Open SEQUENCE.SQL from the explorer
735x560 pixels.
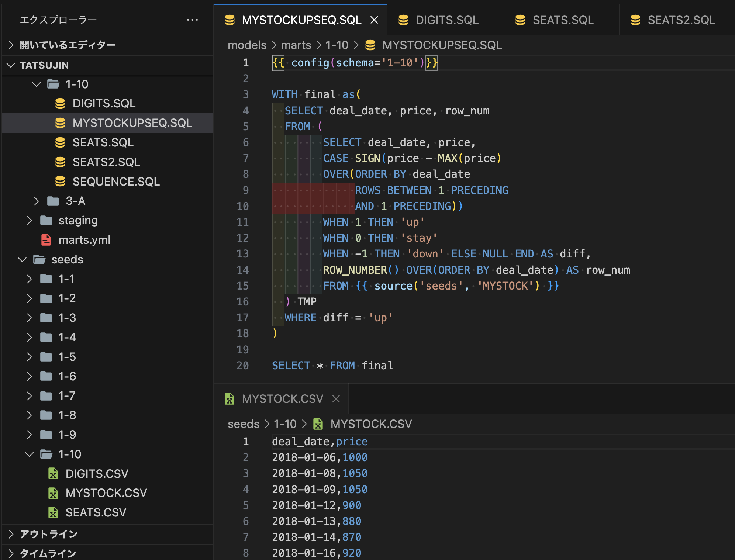tap(115, 181)
